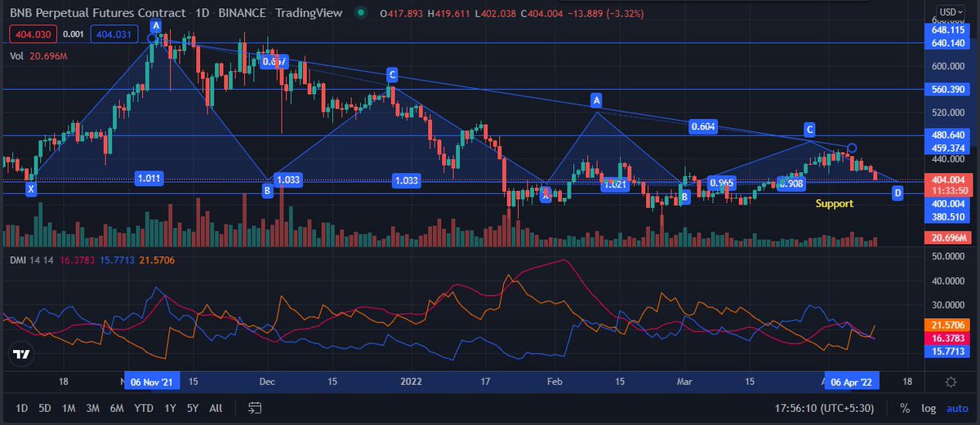Click the current price 404.004 label
The image size is (980, 425).
(x=948, y=179)
